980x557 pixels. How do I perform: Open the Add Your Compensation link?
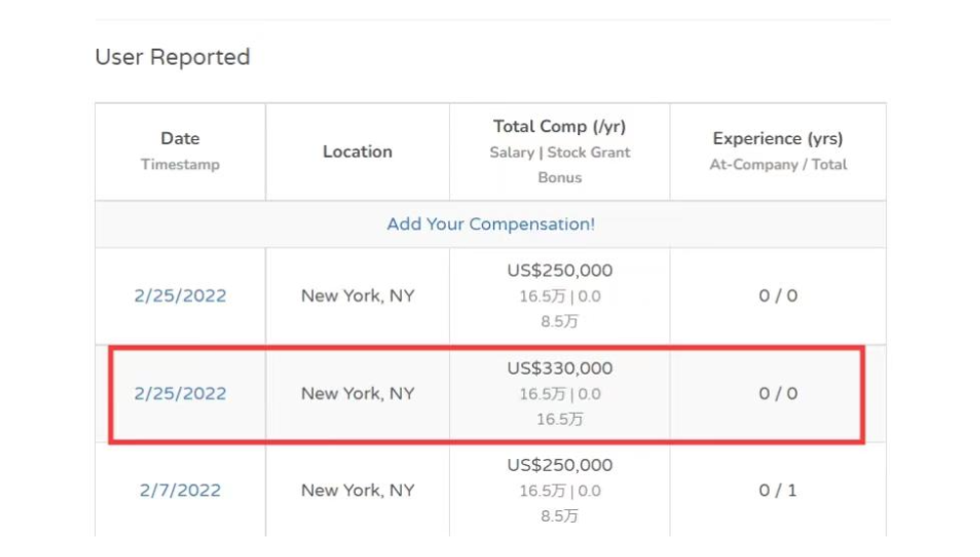tap(490, 224)
